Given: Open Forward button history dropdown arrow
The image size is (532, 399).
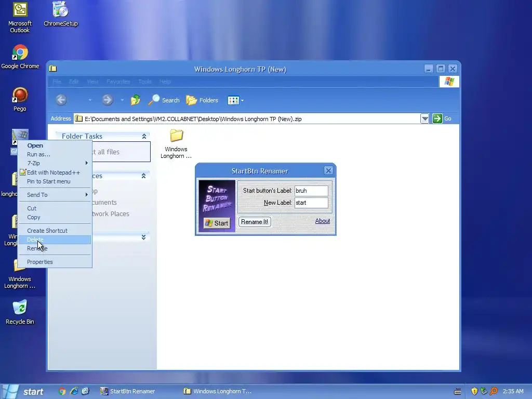Looking at the screenshot, I should 122,100.
